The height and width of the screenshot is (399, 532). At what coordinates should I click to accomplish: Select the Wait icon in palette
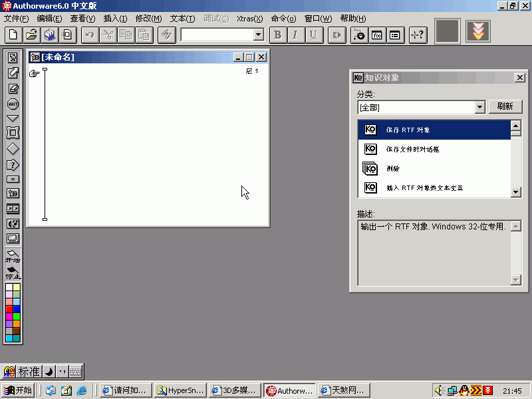[13, 104]
